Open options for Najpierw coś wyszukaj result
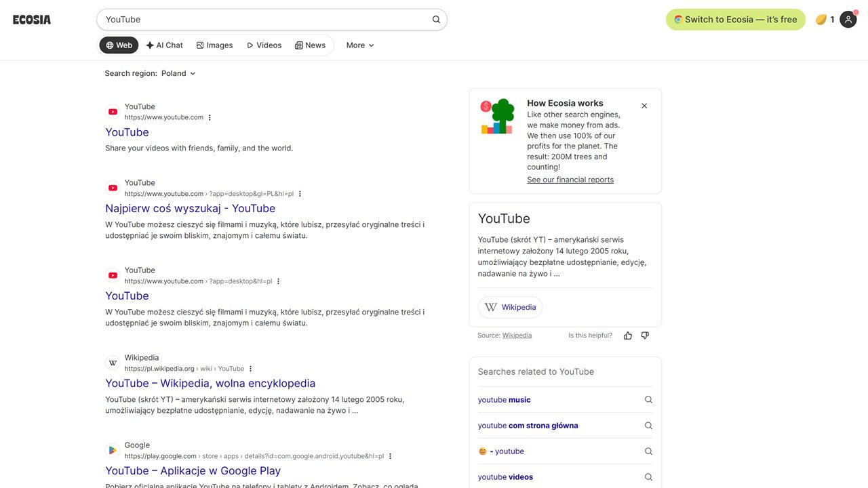868x488 pixels. [300, 194]
